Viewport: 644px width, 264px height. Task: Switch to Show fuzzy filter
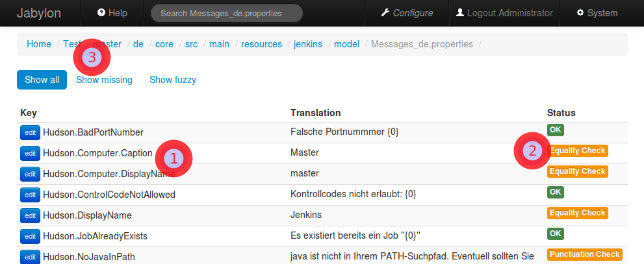tap(173, 80)
